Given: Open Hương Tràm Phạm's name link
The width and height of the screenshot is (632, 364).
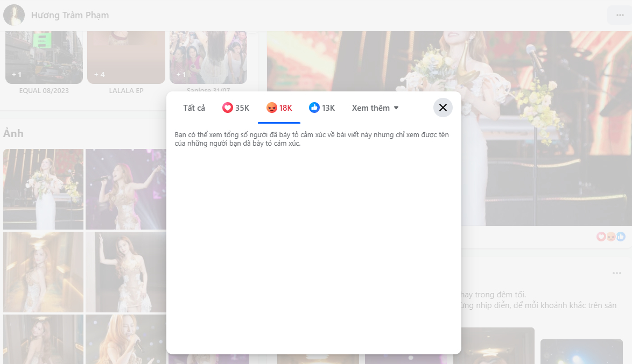Looking at the screenshot, I should tap(69, 15).
